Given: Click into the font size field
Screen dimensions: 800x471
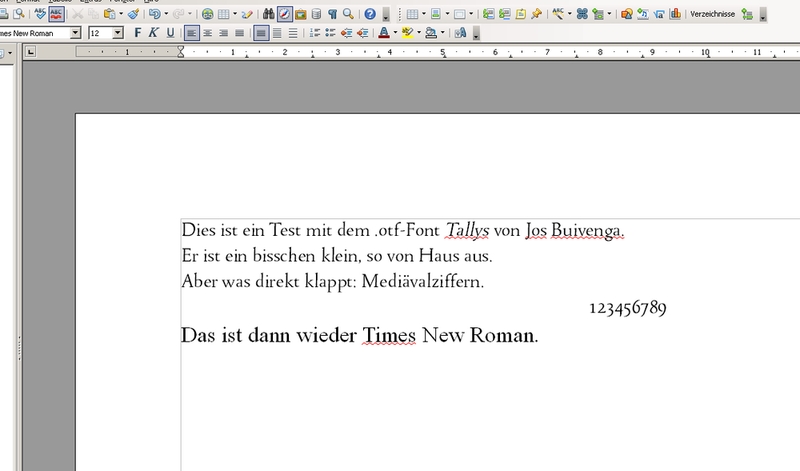Looking at the screenshot, I should [x=100, y=33].
